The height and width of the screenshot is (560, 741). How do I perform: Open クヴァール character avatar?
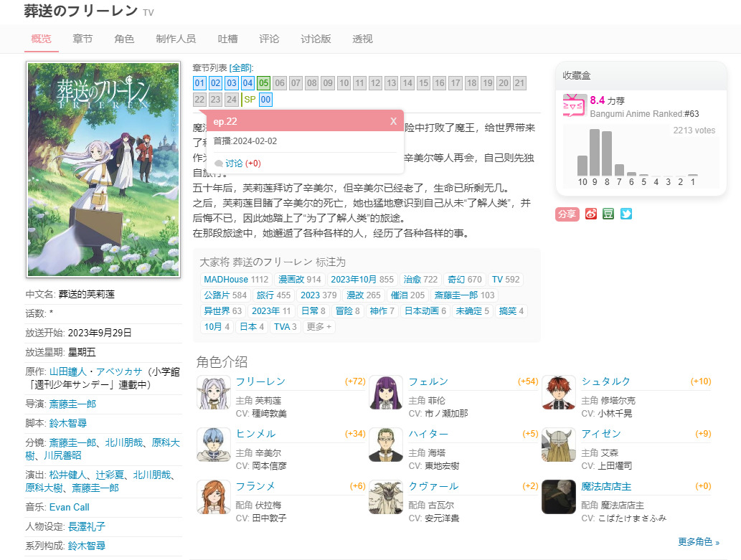(386, 497)
